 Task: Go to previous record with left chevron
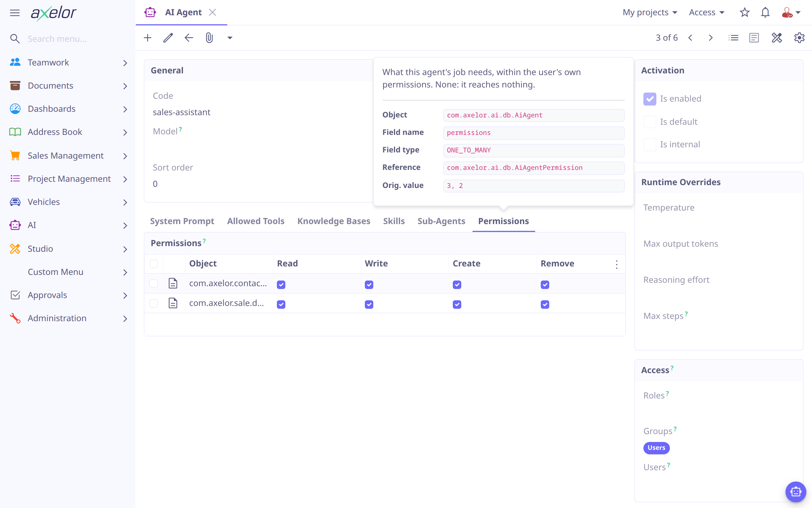[x=690, y=38]
